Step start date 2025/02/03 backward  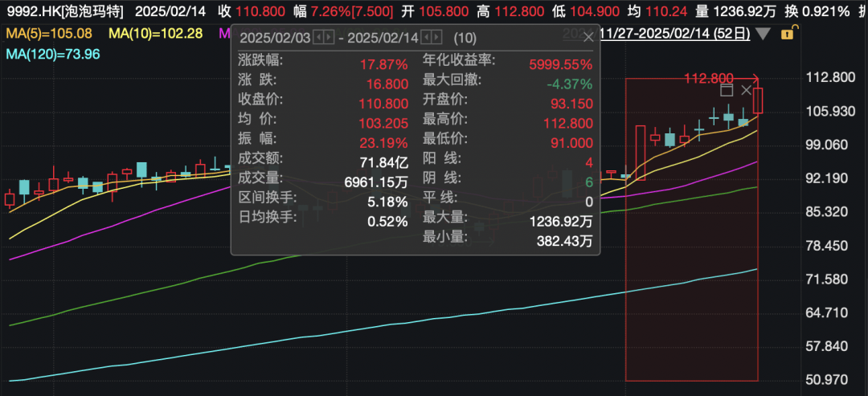point(317,38)
